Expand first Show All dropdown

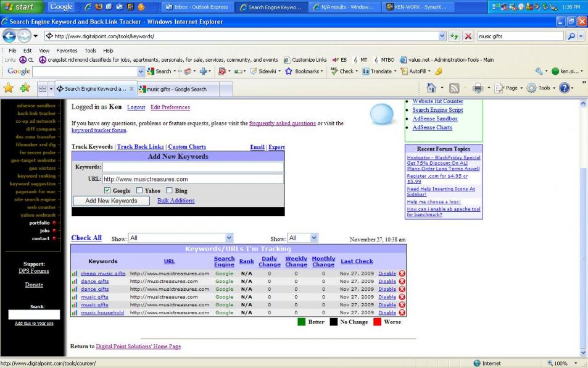[229, 238]
